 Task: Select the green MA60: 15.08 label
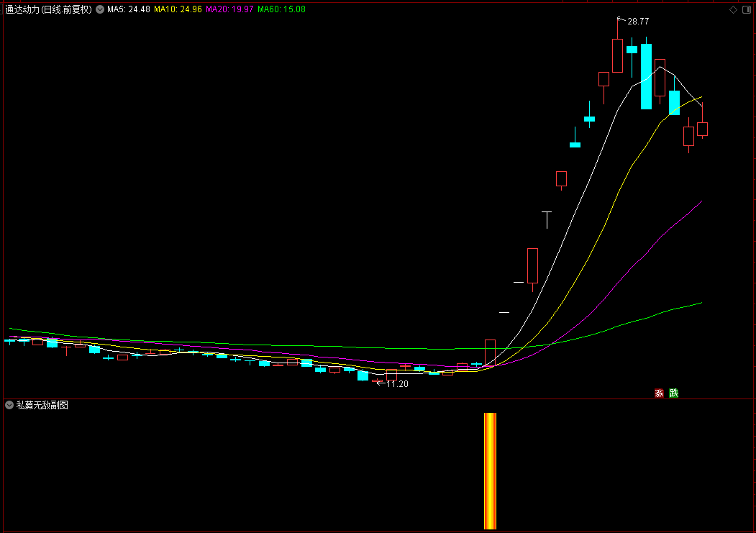coord(281,10)
